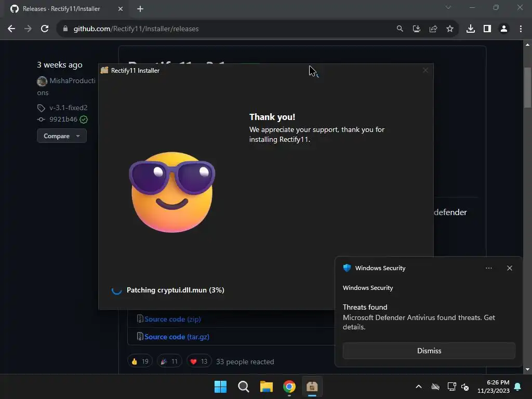Open the tab search chevron in title bar
Screen dimensions: 532x399
click(x=448, y=7)
